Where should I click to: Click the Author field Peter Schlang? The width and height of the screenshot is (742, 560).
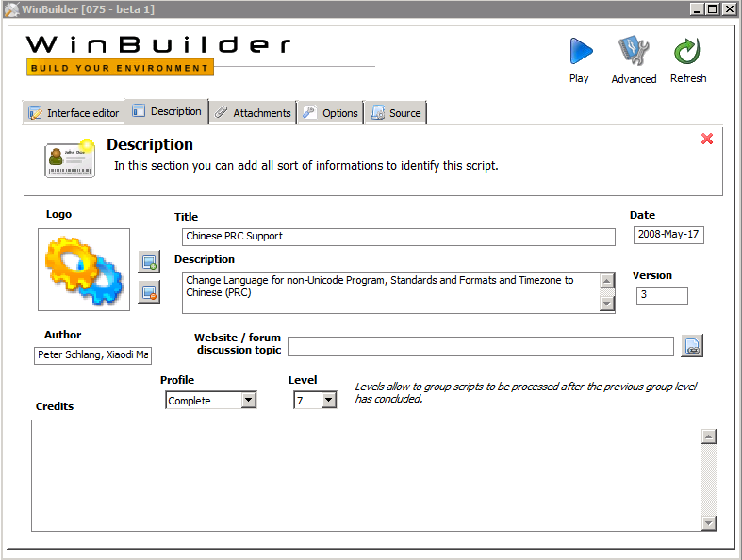coord(92,355)
